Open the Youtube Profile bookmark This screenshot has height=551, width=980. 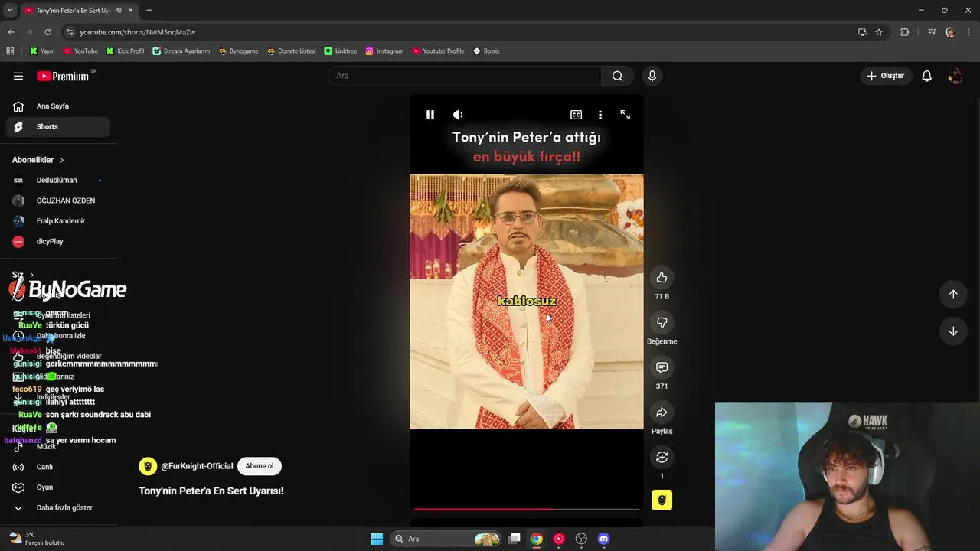pyautogui.click(x=438, y=51)
